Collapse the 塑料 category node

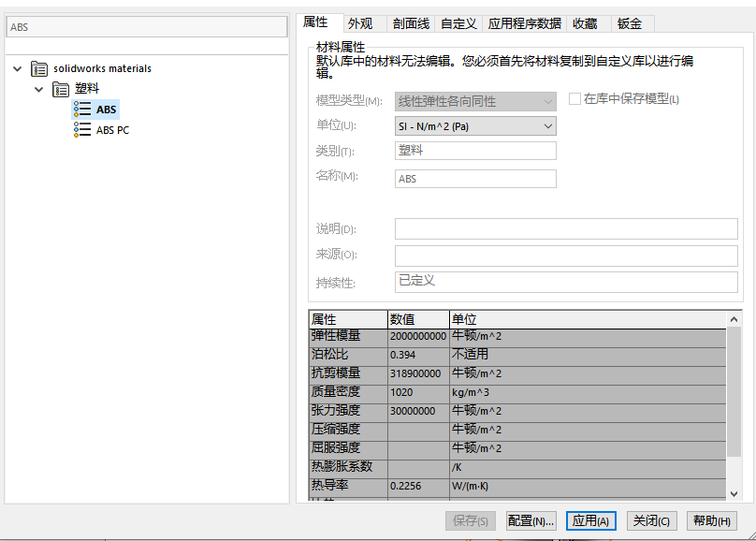point(38,89)
